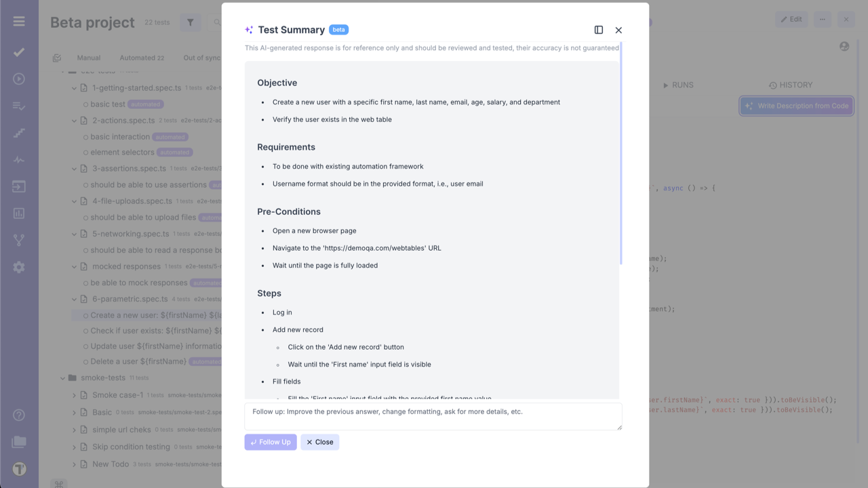Open the Settings gear in sidebar

[x=19, y=267]
